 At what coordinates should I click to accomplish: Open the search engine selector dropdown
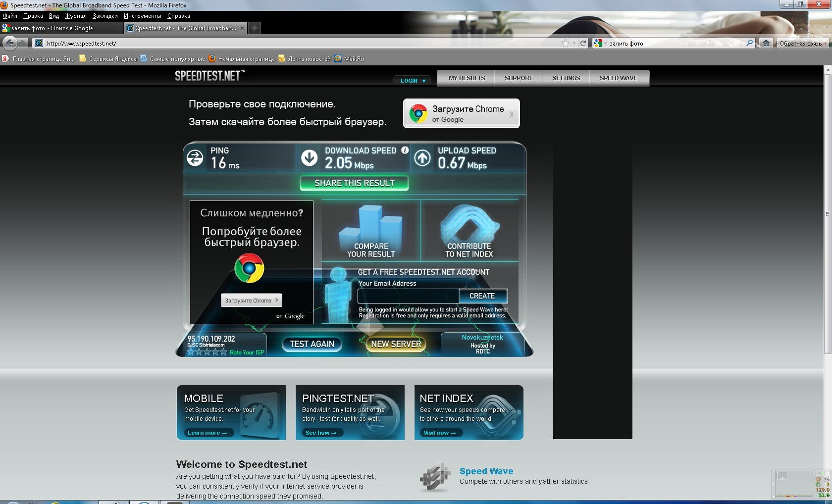click(600, 43)
